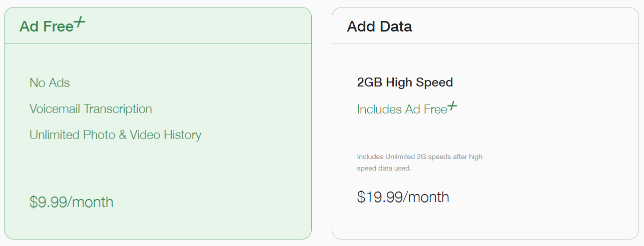Select the white Add Data plan card body
Viewport: 644px width, 246px height.
(485, 141)
